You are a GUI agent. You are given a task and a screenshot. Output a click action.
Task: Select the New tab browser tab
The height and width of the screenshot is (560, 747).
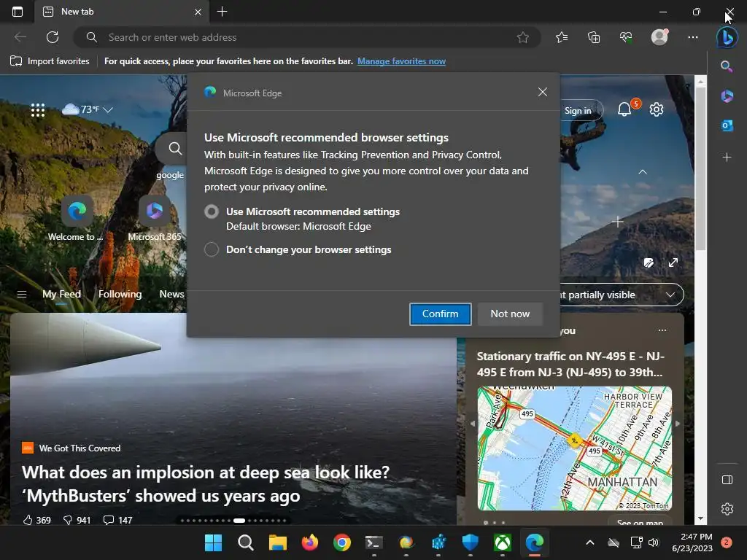pyautogui.click(x=123, y=12)
